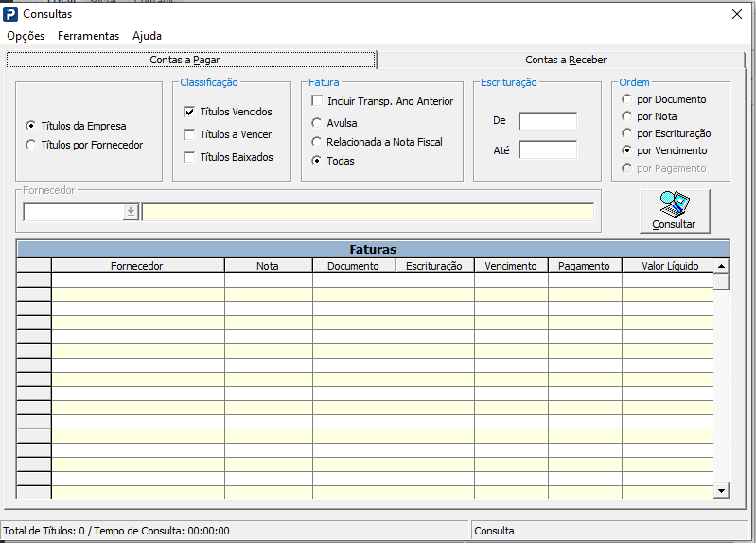756x543 pixels.
Task: Open the Ferramentas menu
Action: point(88,36)
